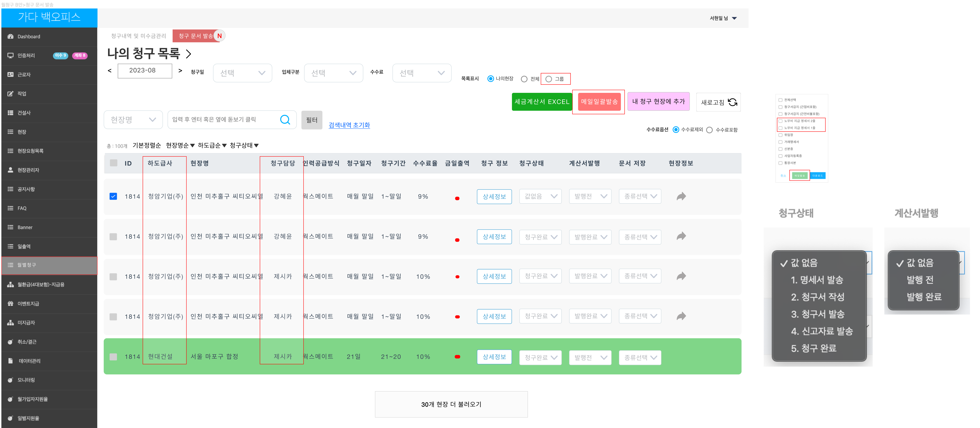Select the 그룹 radio button
This screenshot has height=428, width=980.
(549, 79)
